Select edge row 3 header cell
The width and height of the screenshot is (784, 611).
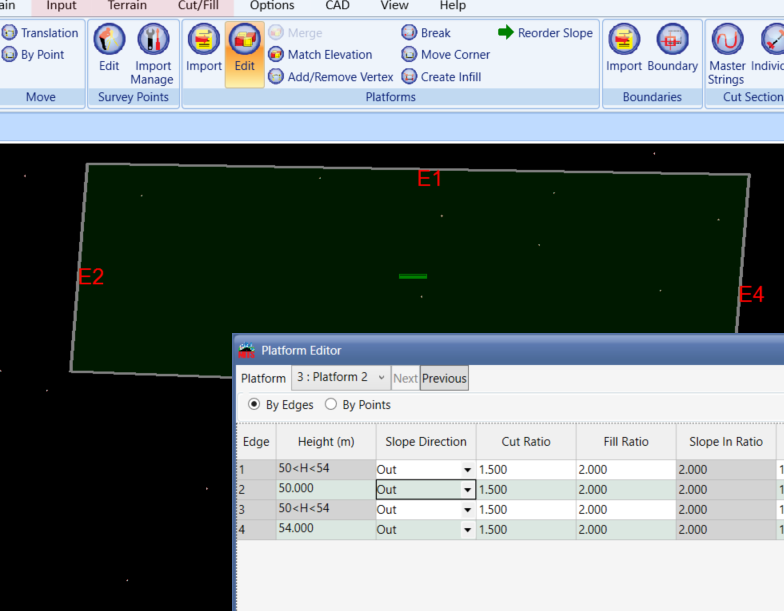(256, 510)
